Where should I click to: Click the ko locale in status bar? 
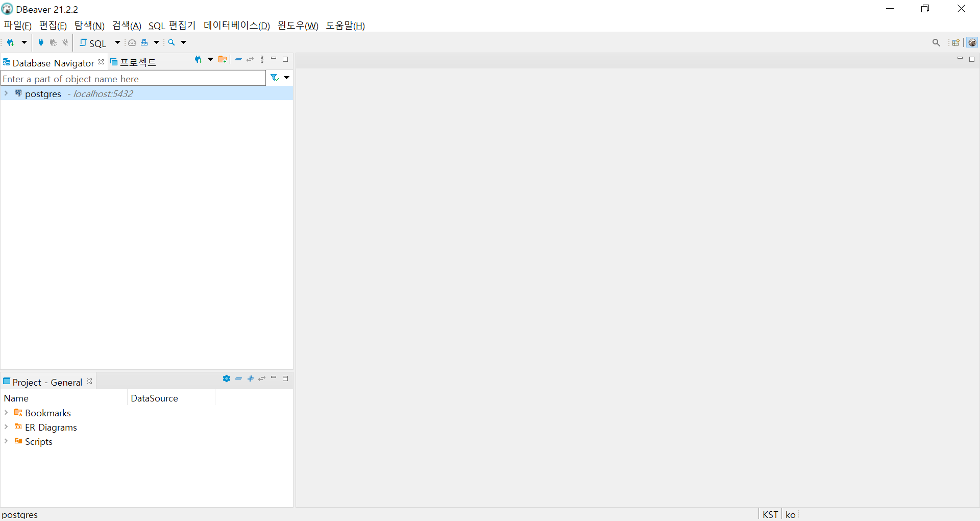791,514
